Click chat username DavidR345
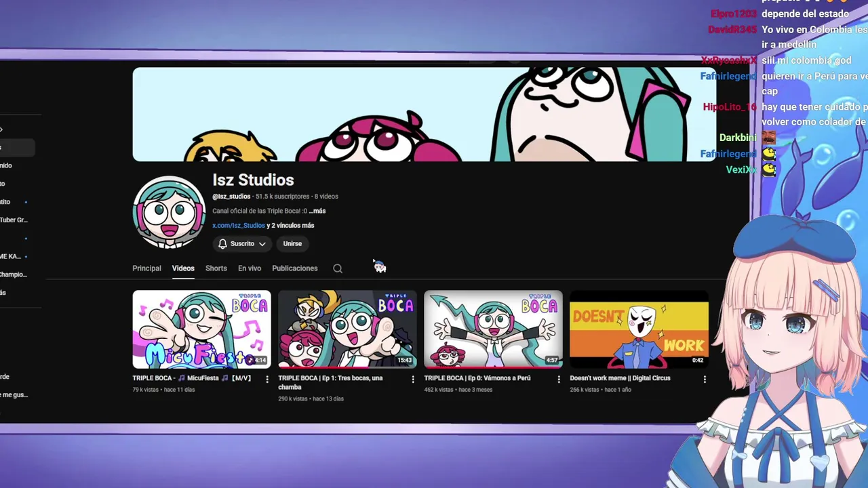868x488 pixels. click(732, 29)
